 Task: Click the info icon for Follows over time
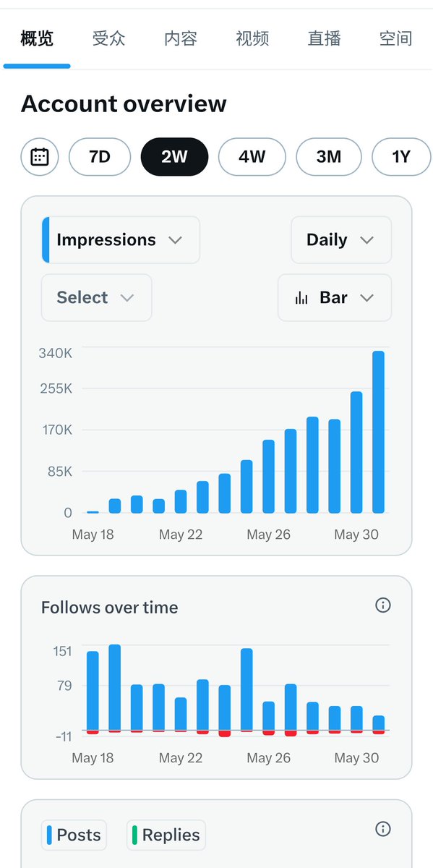coord(383,605)
